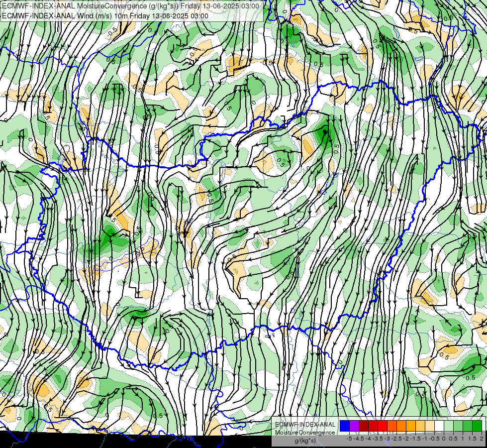Image resolution: width=487 pixels, height=448 pixels.
Task: Click the MoistureConvergence title line at top
Action: (130, 5)
